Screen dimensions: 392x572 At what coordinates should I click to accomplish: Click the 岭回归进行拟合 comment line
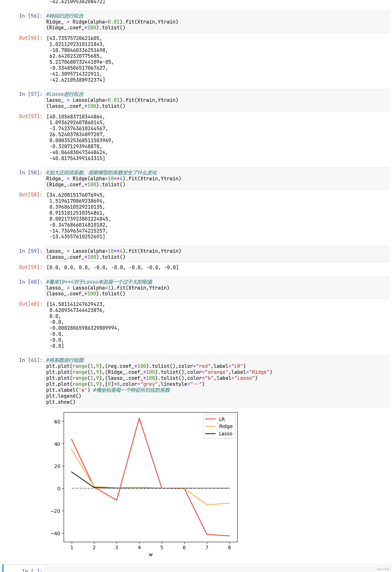tap(65, 16)
